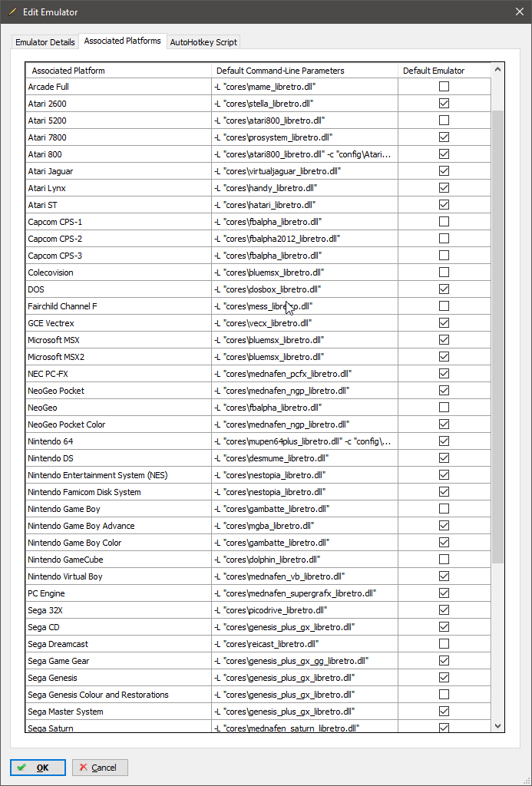Select Nintendo Entertainment System (NES) cell

click(118, 475)
